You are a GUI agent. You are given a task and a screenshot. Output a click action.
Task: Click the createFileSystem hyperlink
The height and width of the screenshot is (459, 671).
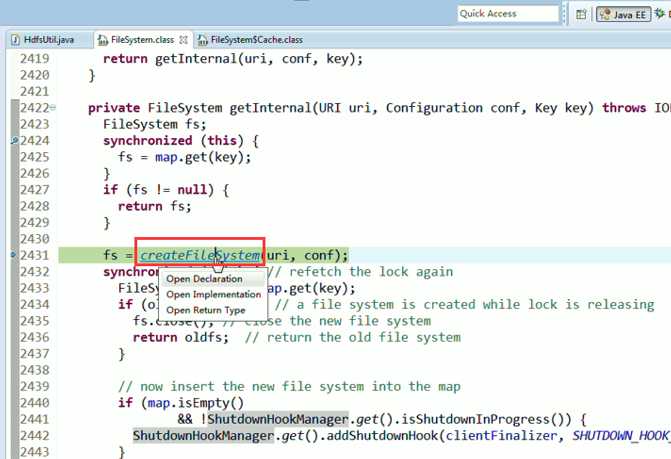click(x=200, y=255)
